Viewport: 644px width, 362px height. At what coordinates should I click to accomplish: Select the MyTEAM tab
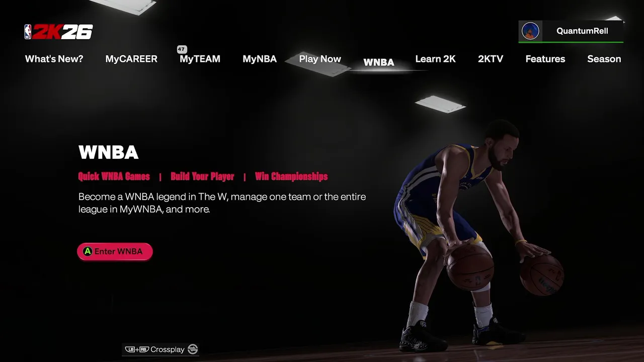tap(200, 59)
